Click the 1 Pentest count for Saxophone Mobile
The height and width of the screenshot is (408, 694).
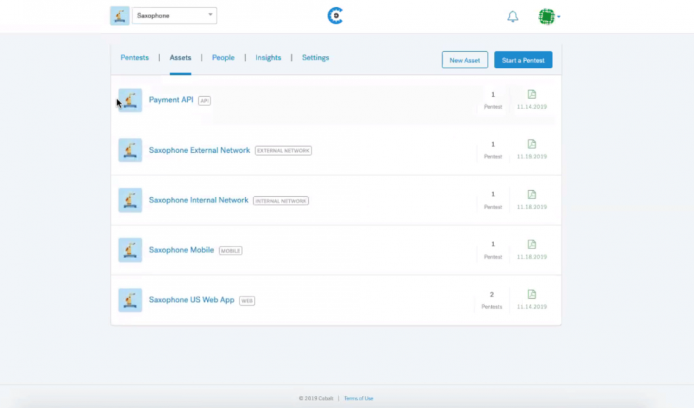[493, 250]
